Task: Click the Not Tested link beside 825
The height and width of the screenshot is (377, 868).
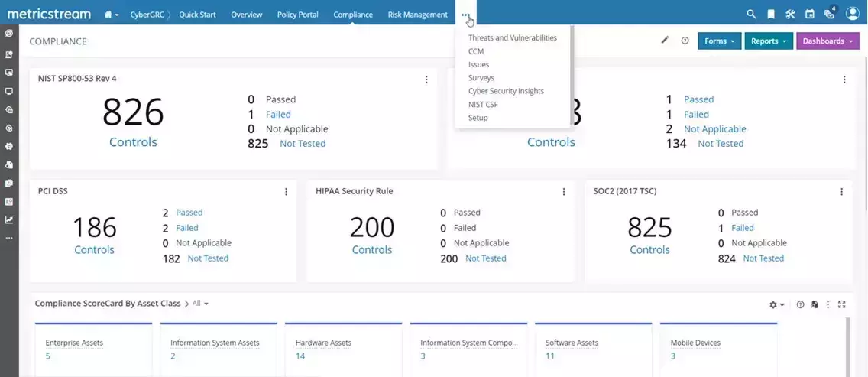Action: [303, 143]
